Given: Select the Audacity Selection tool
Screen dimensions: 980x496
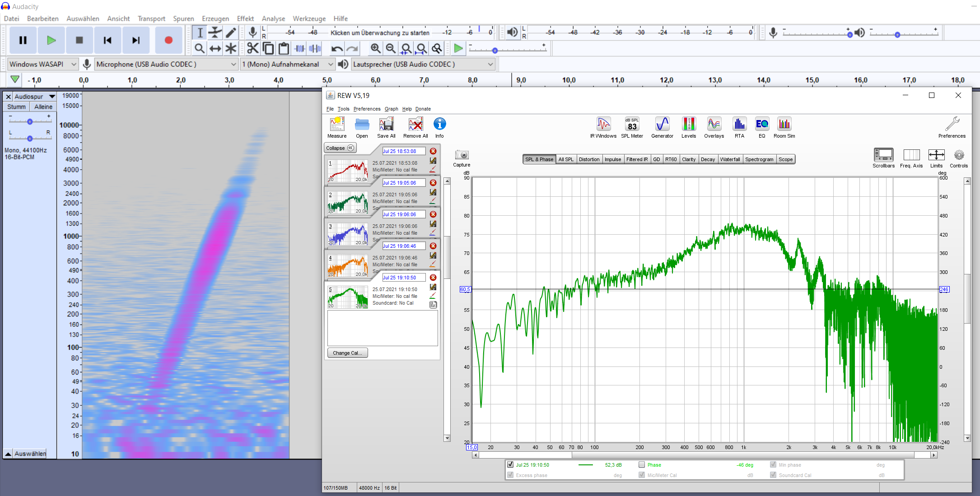Looking at the screenshot, I should point(200,32).
